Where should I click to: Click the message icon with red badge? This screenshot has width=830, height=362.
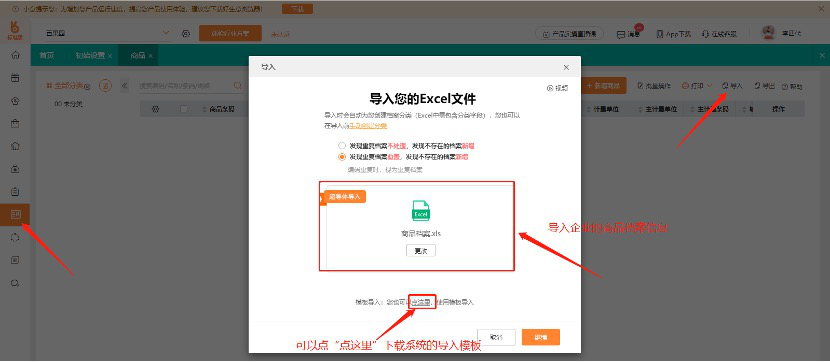[621, 34]
